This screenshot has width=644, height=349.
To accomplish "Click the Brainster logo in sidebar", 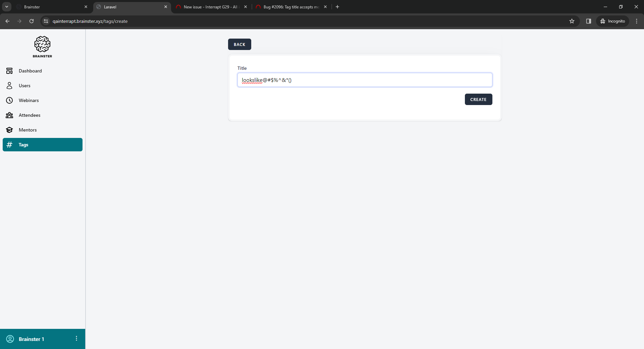I will 42,47.
